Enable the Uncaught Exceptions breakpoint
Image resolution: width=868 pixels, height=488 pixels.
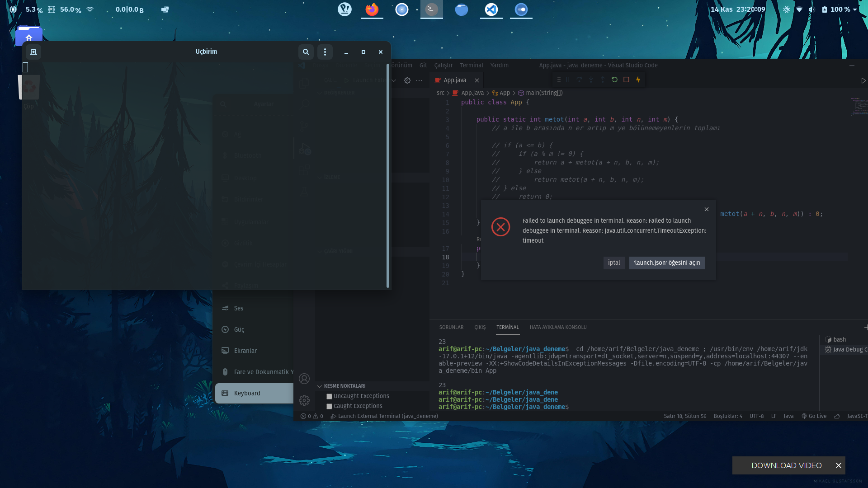pyautogui.click(x=329, y=396)
